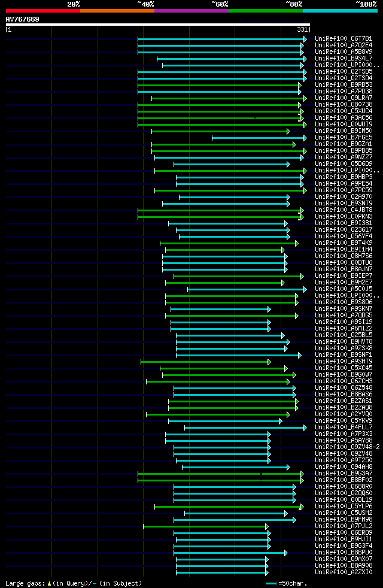Click the alignment bar for UniRef100_Q6ZCH3
Viewport: 383px width, 588px height.
(218, 382)
